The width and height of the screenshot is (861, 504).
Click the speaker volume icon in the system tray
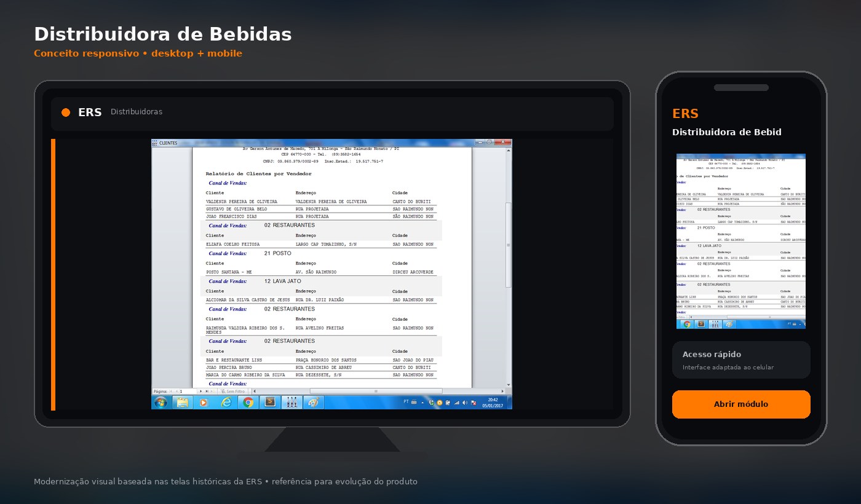465,403
